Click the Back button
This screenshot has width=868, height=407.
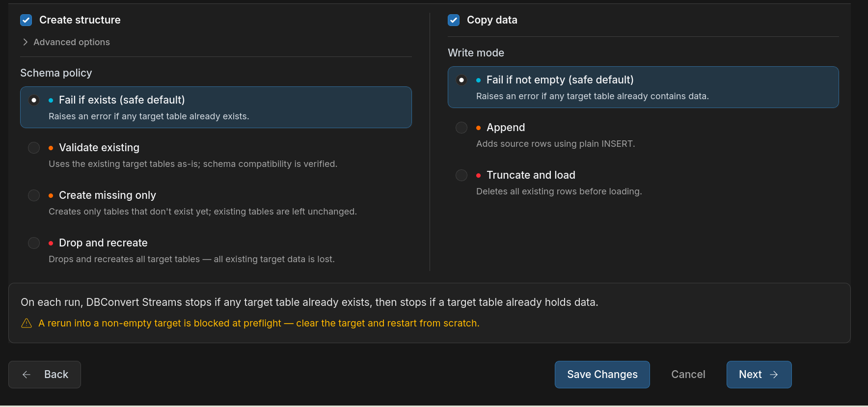[x=45, y=375]
